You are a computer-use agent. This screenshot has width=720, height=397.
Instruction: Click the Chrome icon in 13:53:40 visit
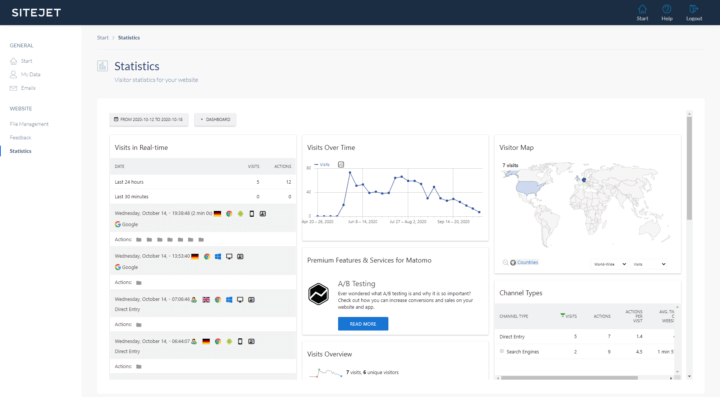207,257
